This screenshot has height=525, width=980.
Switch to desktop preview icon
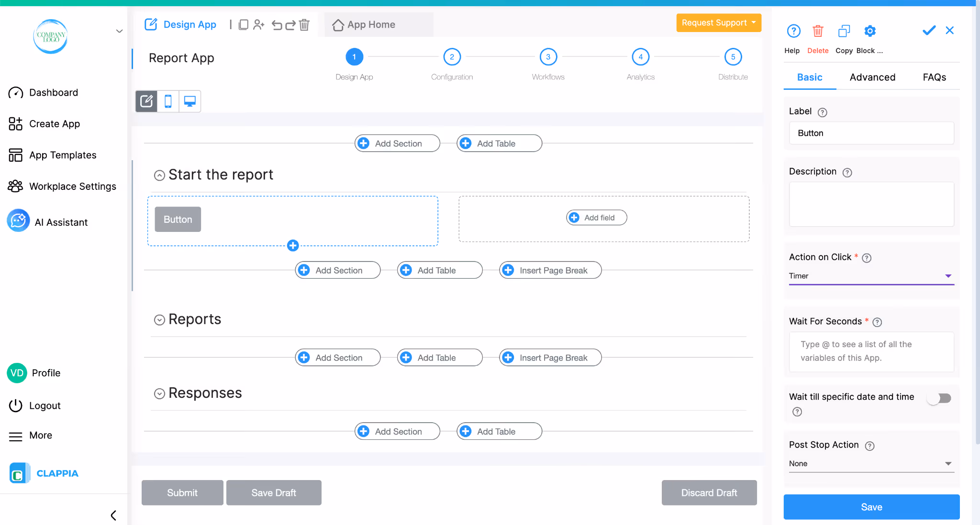pyautogui.click(x=190, y=101)
